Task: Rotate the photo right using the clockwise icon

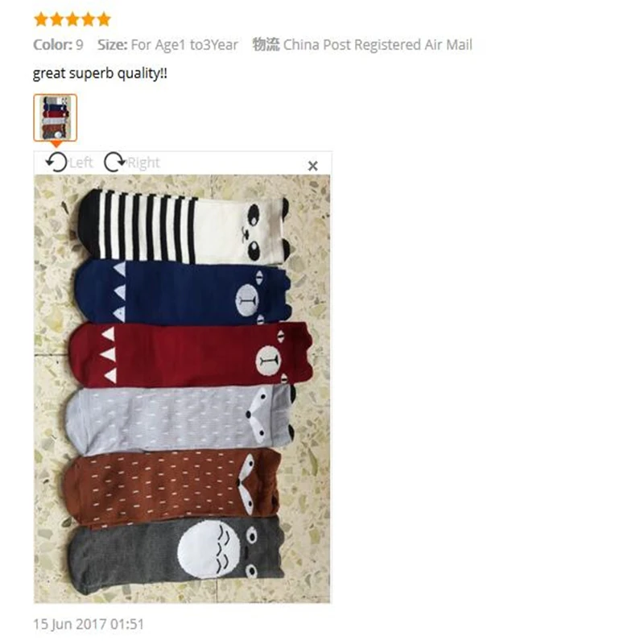Action: pos(114,162)
